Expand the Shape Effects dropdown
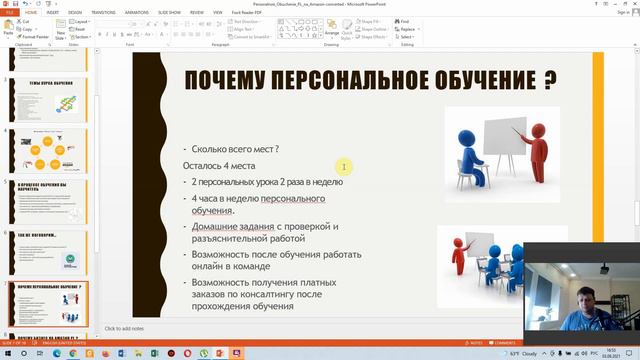The height and width of the screenshot is (360, 640). 371,37
